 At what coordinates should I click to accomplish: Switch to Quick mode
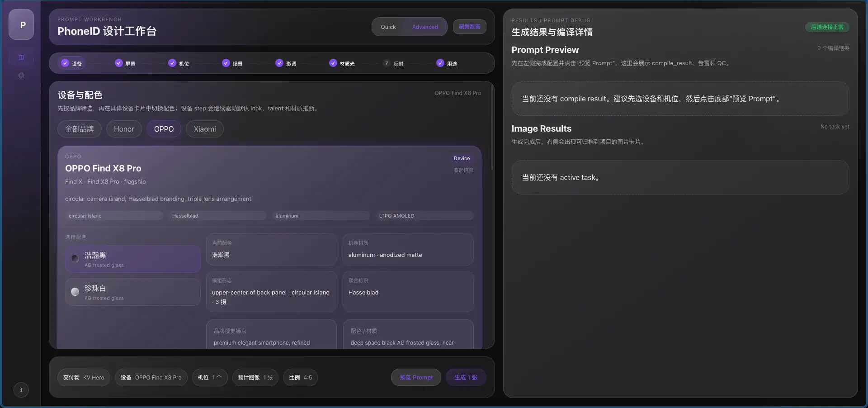tap(388, 27)
